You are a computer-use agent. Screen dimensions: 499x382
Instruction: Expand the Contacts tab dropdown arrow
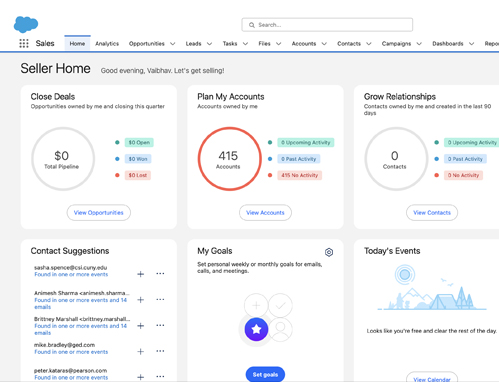[369, 44]
